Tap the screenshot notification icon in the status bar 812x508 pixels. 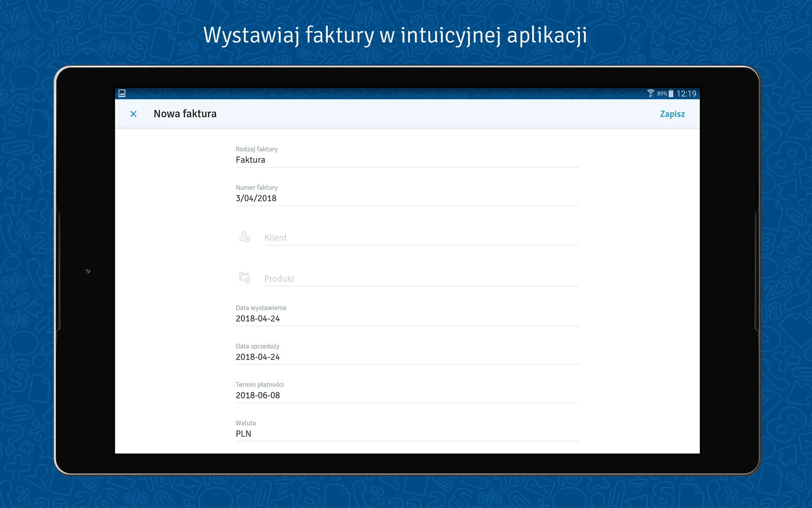(122, 93)
